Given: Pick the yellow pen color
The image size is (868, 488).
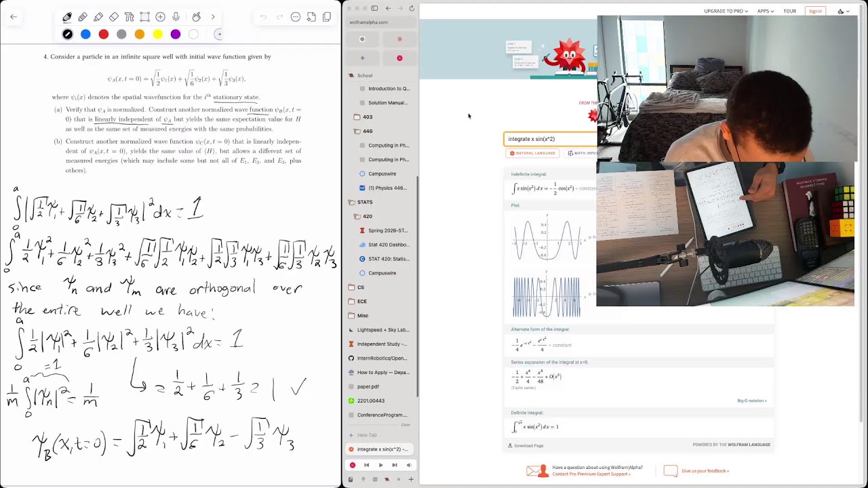Looking at the screenshot, I should [157, 34].
